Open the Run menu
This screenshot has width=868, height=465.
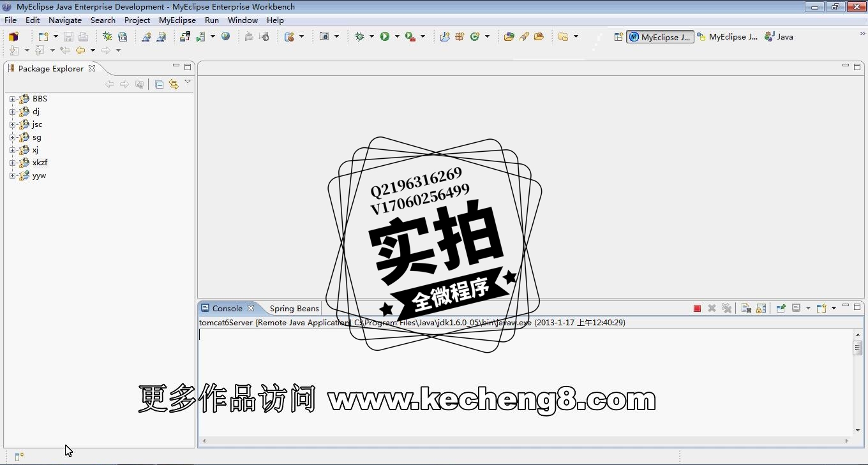[212, 20]
